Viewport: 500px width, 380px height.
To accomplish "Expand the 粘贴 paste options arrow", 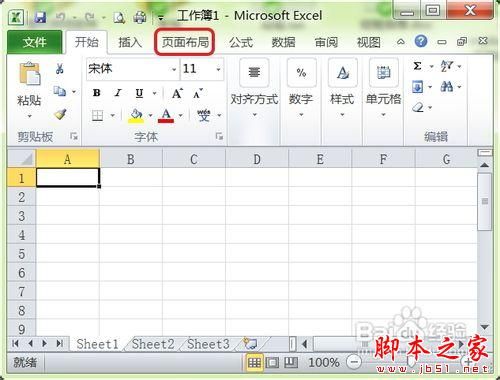I will coord(29,116).
